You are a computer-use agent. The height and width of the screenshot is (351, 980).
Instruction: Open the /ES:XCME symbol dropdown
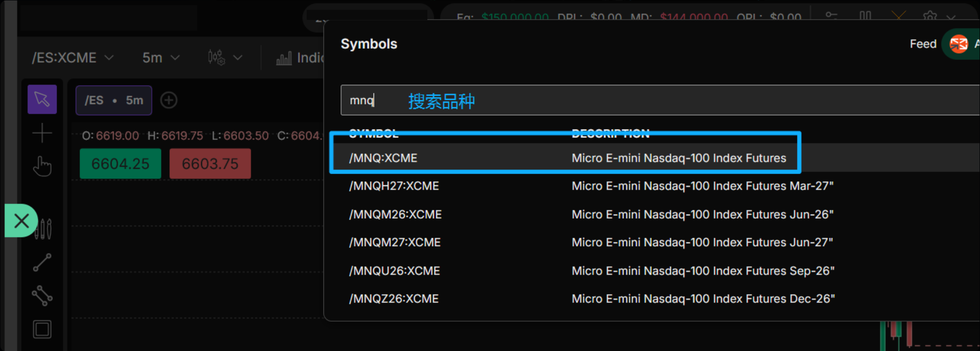click(72, 58)
